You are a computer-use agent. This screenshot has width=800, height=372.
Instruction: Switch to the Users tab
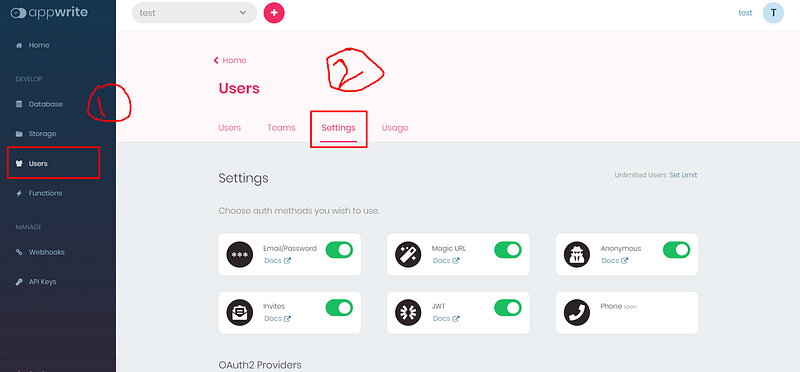[230, 128]
